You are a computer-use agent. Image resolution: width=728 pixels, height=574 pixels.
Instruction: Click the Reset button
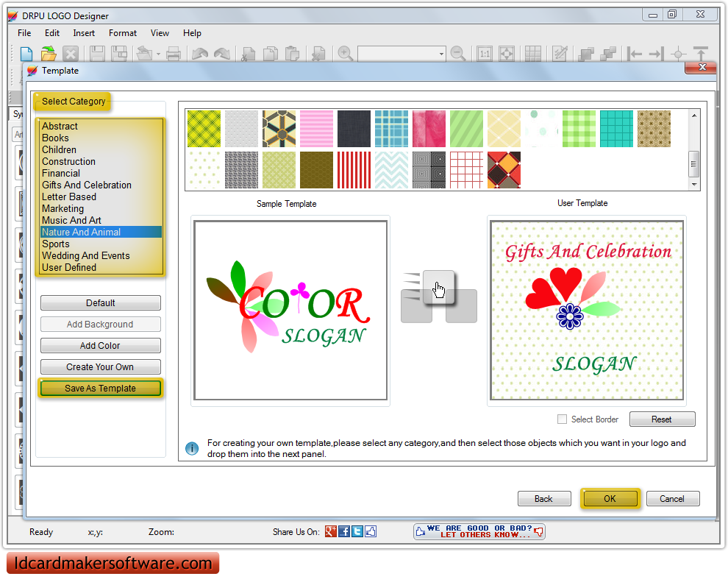tap(661, 419)
